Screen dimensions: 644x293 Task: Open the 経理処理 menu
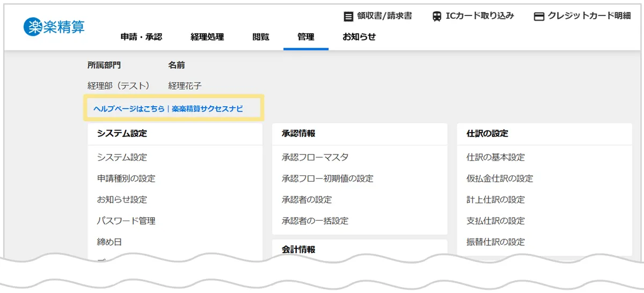pos(207,37)
